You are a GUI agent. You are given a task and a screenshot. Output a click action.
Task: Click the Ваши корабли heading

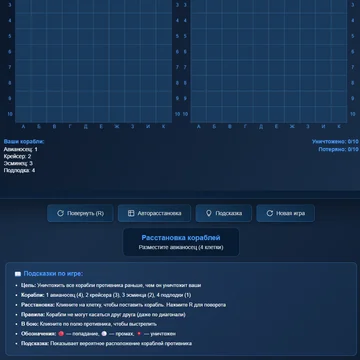click(24, 142)
